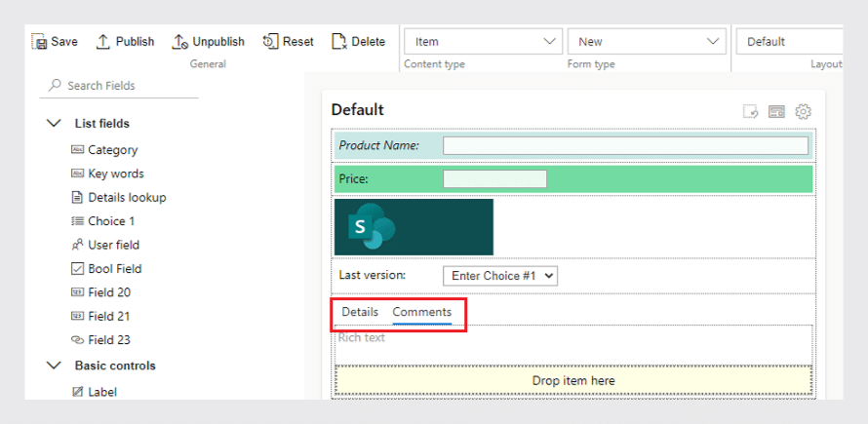Select the Comments tab
The width and height of the screenshot is (868, 424).
(422, 312)
